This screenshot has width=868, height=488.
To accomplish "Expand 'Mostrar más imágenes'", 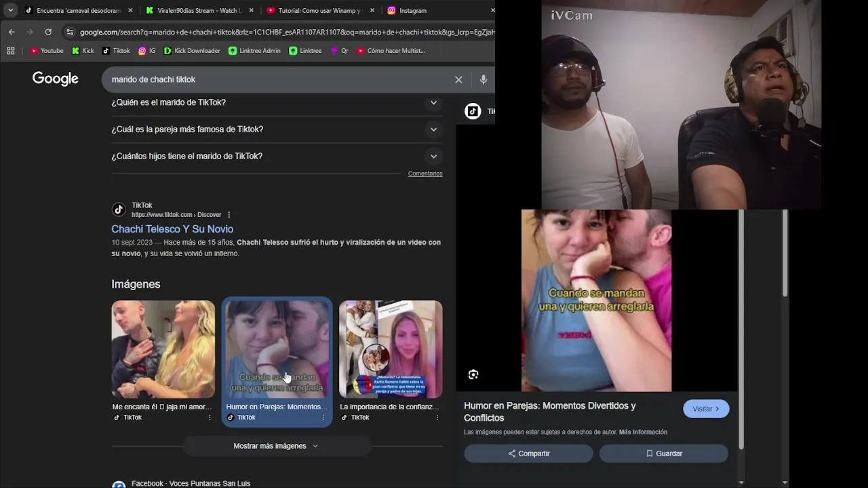I will (276, 446).
